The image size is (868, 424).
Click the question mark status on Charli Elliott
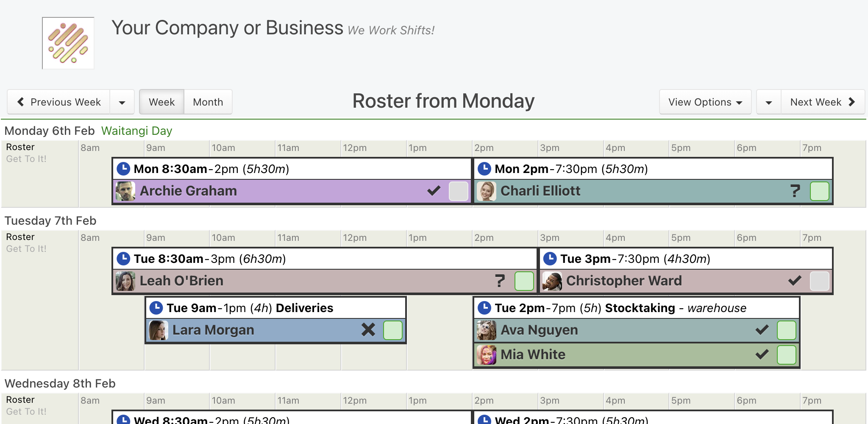click(795, 191)
